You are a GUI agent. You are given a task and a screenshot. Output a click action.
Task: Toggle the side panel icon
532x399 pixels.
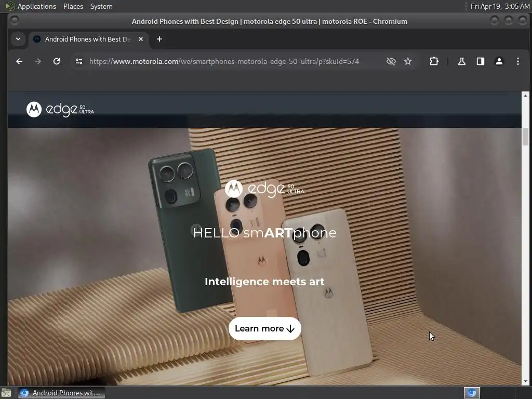click(x=481, y=61)
